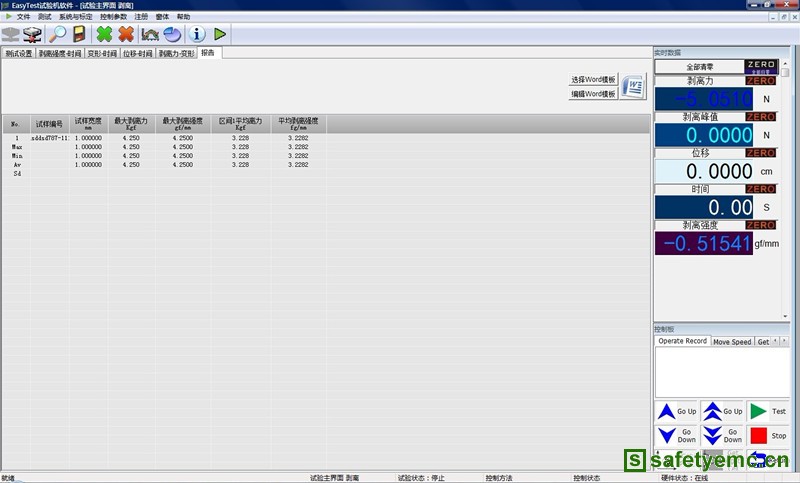
Task: Click the 剥离强度 value display -0.51541
Action: 704,243
